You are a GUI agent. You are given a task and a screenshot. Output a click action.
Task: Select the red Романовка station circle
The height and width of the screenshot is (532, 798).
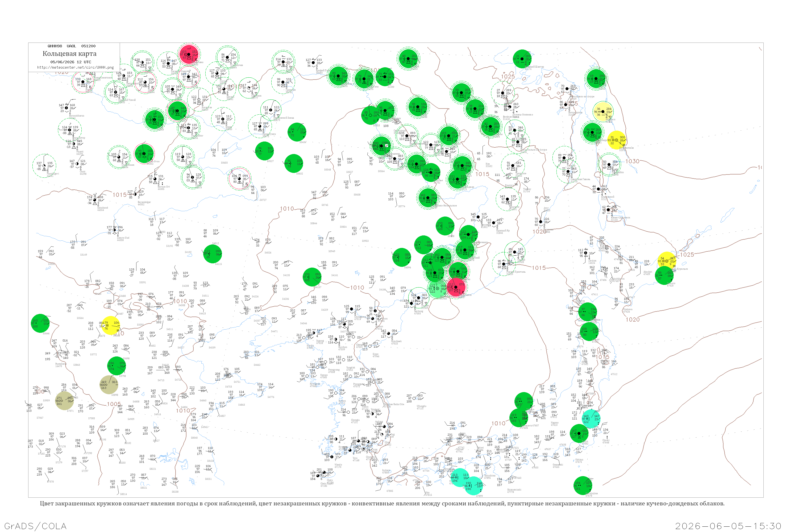189,54
